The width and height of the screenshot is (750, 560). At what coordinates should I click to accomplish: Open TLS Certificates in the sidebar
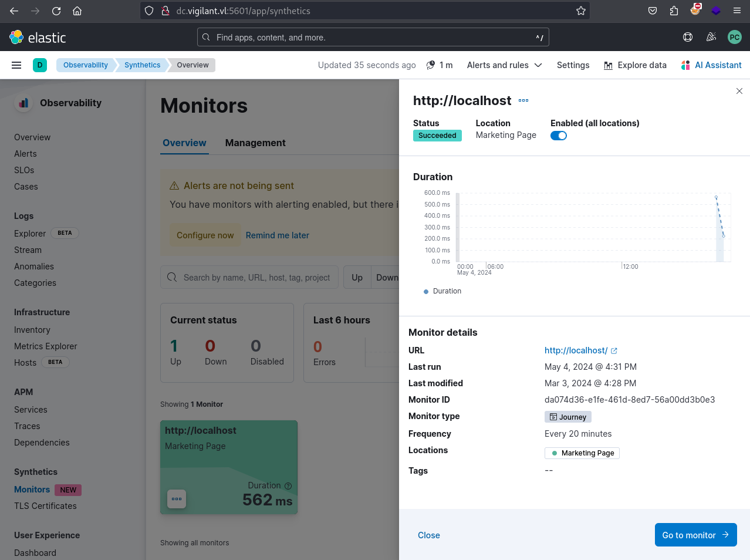click(x=45, y=506)
